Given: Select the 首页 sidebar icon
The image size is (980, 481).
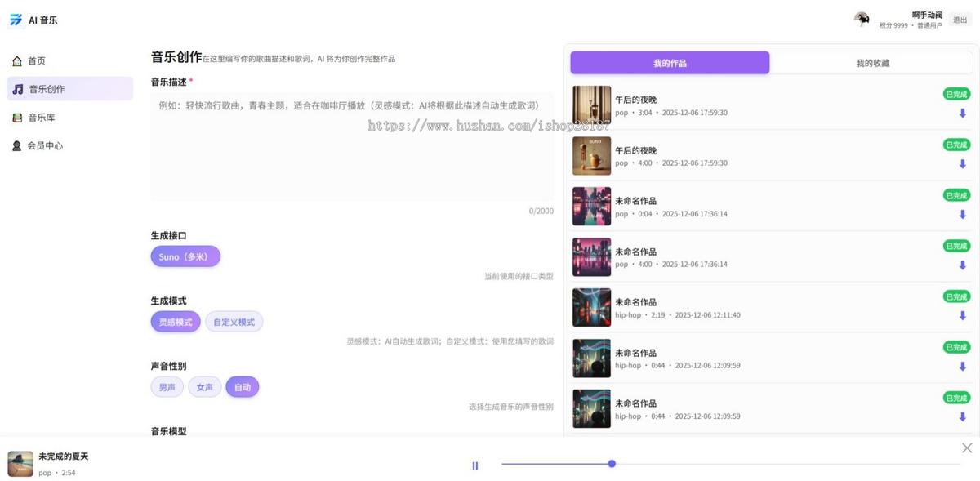Looking at the screenshot, I should (x=17, y=60).
